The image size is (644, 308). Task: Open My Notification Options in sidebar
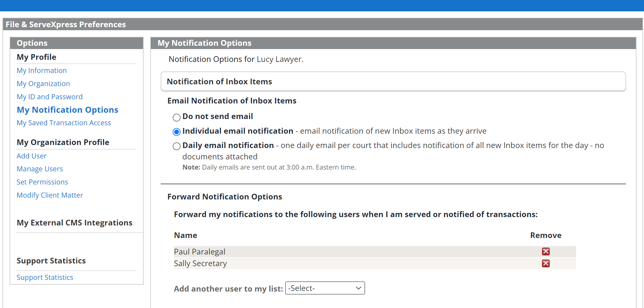coord(67,110)
